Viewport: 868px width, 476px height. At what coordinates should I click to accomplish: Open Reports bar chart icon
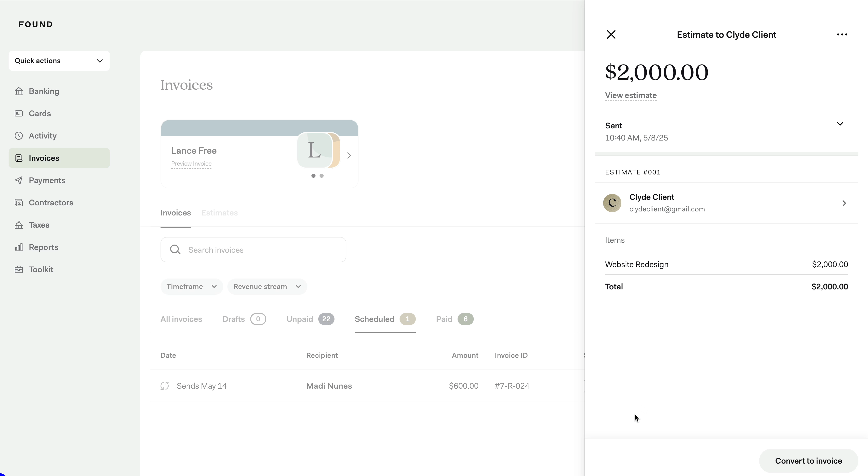click(x=19, y=247)
